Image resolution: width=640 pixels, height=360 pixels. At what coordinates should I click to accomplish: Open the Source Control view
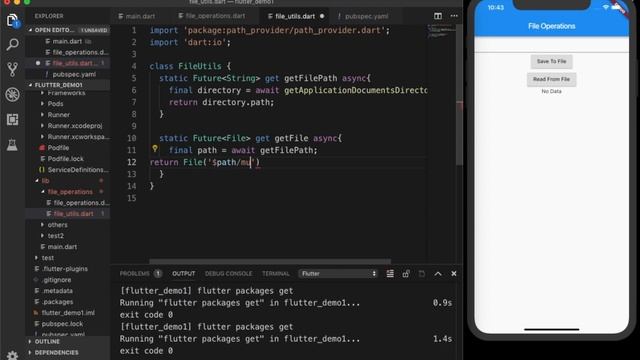tap(12, 69)
